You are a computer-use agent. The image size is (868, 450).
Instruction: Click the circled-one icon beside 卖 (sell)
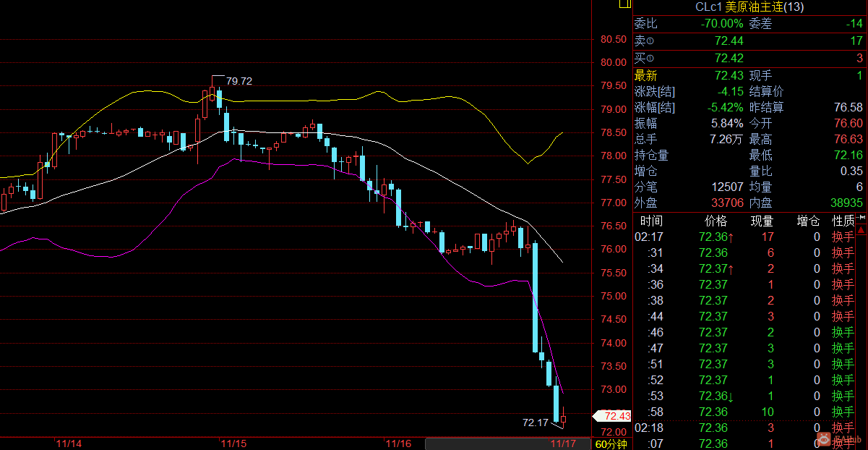pyautogui.click(x=650, y=42)
